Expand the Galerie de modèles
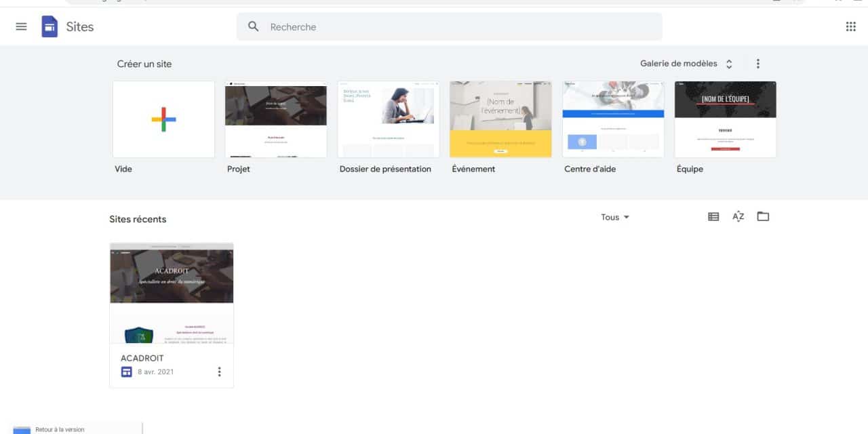The image size is (868, 434). pos(686,64)
